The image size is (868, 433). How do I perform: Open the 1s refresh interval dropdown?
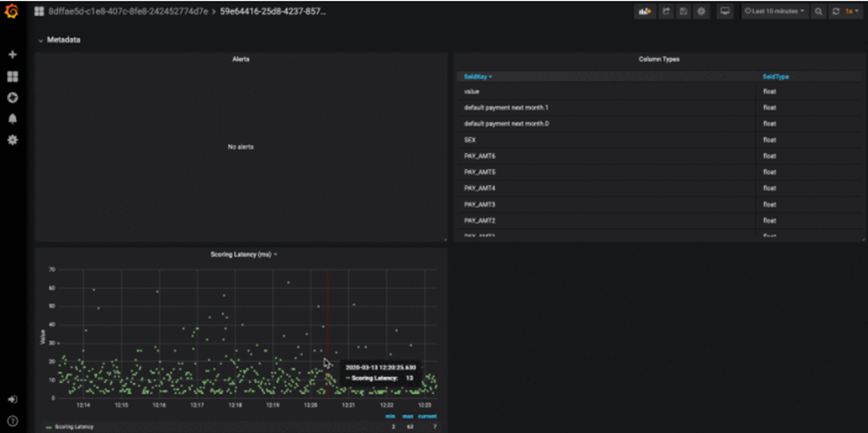tap(852, 12)
